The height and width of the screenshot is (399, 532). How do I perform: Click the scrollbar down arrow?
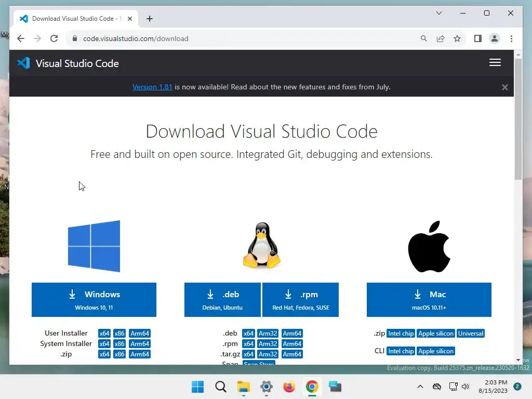pos(518,360)
